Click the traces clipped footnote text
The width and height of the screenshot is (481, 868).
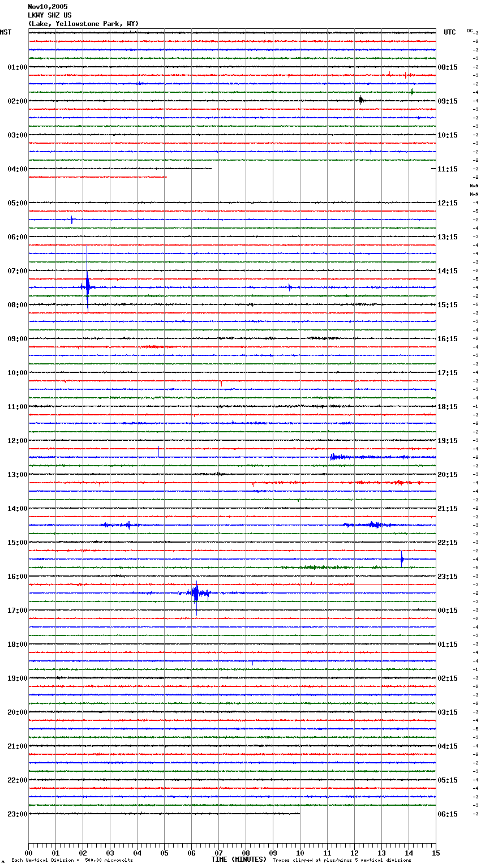pyautogui.click(x=342, y=861)
